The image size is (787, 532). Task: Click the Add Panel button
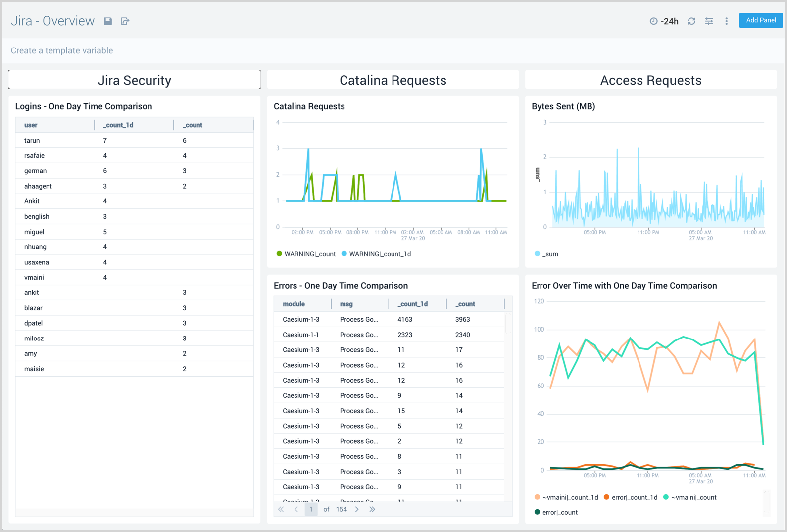tap(760, 20)
